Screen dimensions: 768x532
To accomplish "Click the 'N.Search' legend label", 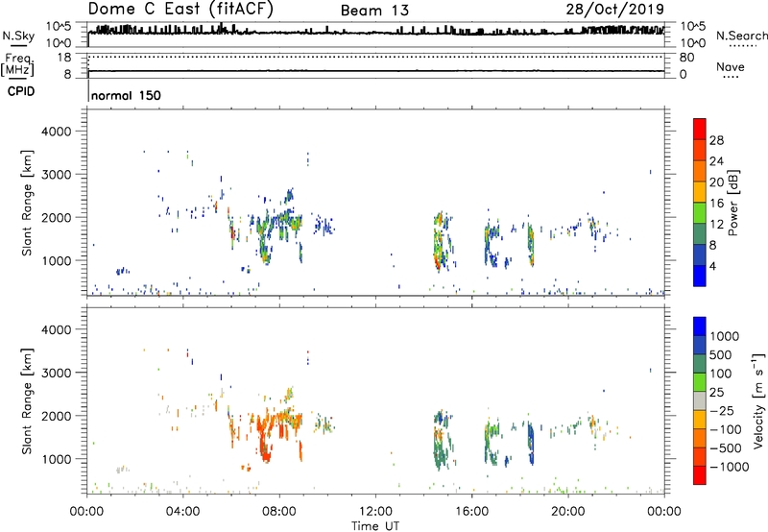I will tap(741, 36).
